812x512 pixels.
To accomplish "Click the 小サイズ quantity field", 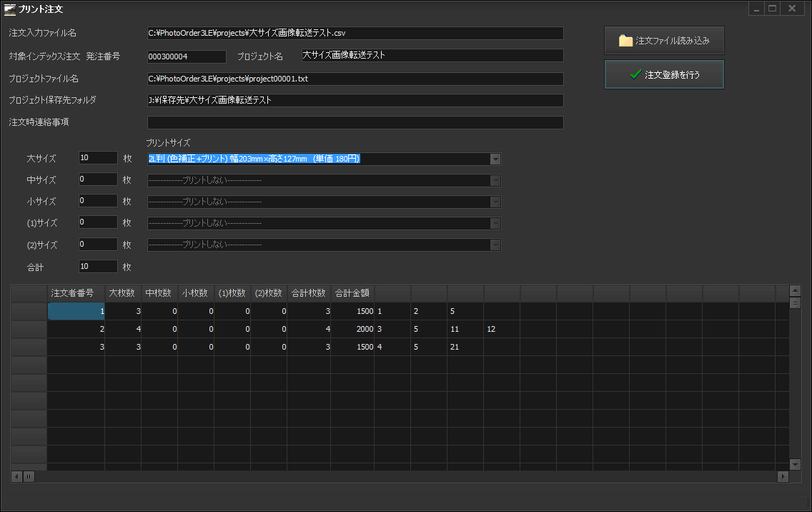I will coord(98,200).
